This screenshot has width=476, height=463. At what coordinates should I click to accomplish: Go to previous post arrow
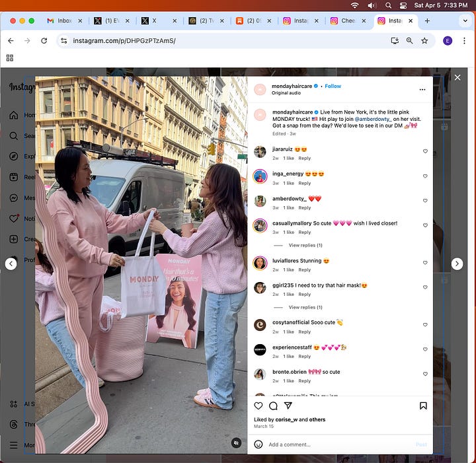click(x=11, y=264)
